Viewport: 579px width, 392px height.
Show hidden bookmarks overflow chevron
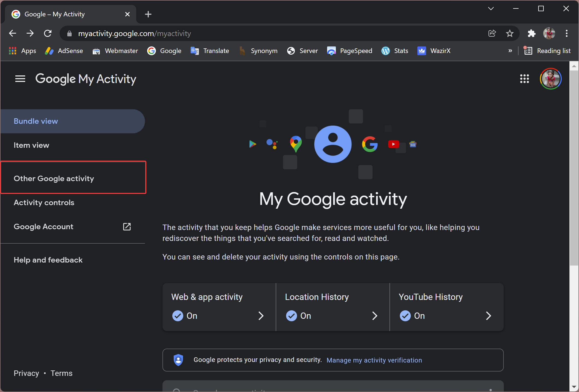click(510, 51)
